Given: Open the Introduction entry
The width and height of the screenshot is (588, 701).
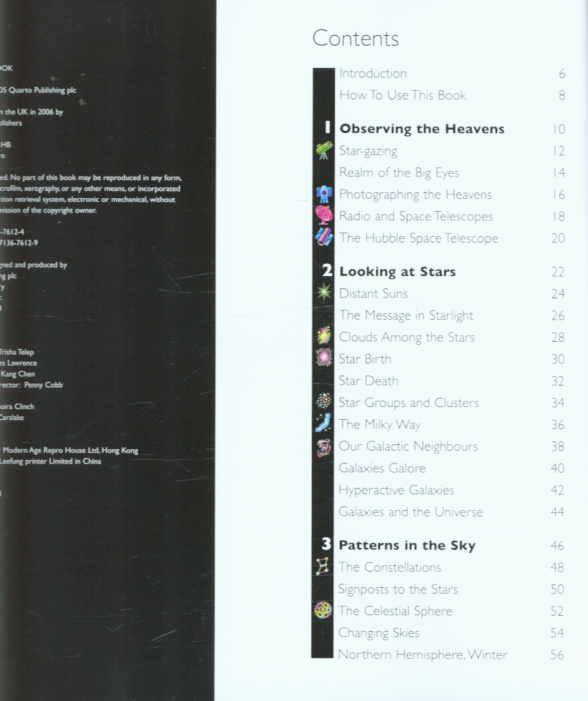Looking at the screenshot, I should point(373,73).
